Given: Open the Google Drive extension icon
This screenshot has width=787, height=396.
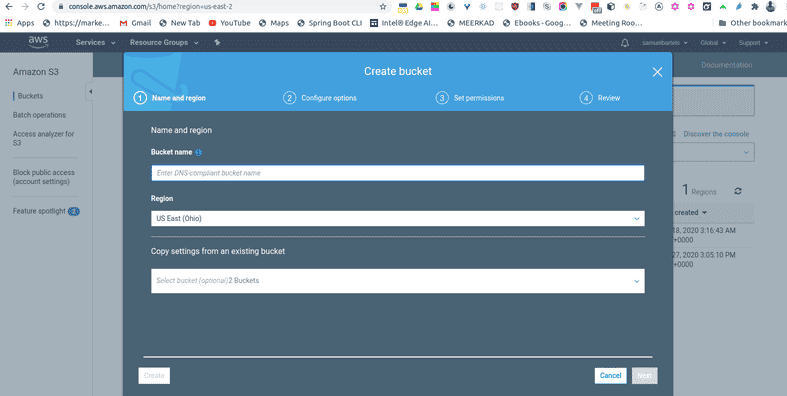Looking at the screenshot, I should point(419,7).
